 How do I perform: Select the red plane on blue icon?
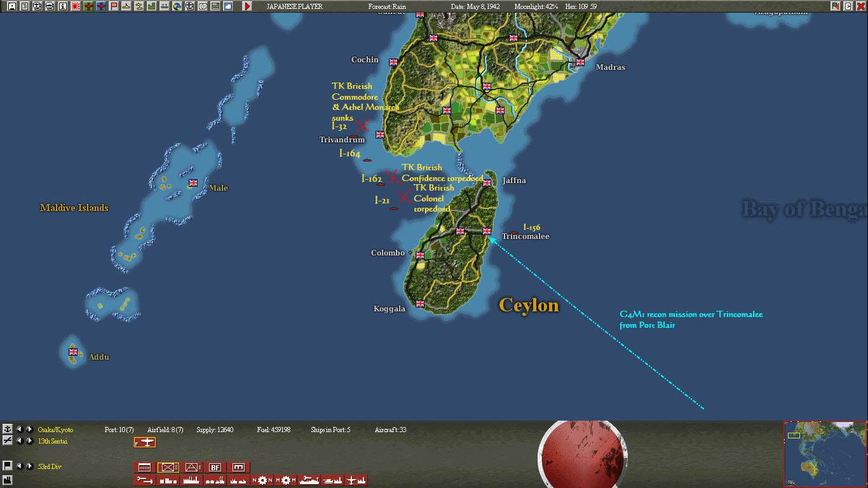coord(101,6)
